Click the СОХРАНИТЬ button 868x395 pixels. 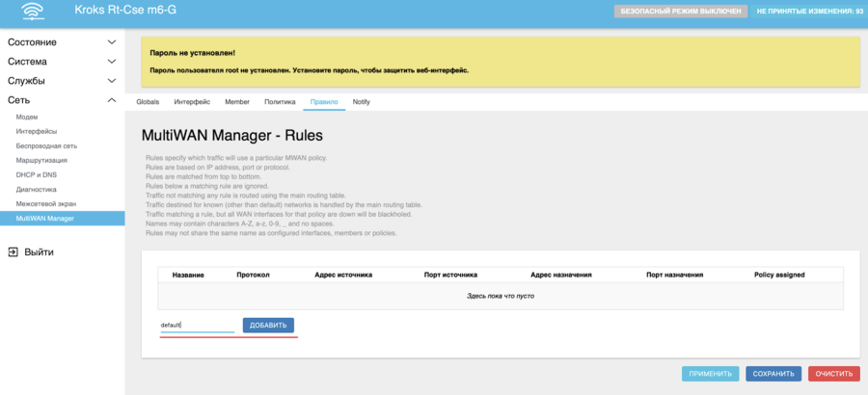pyautogui.click(x=774, y=374)
